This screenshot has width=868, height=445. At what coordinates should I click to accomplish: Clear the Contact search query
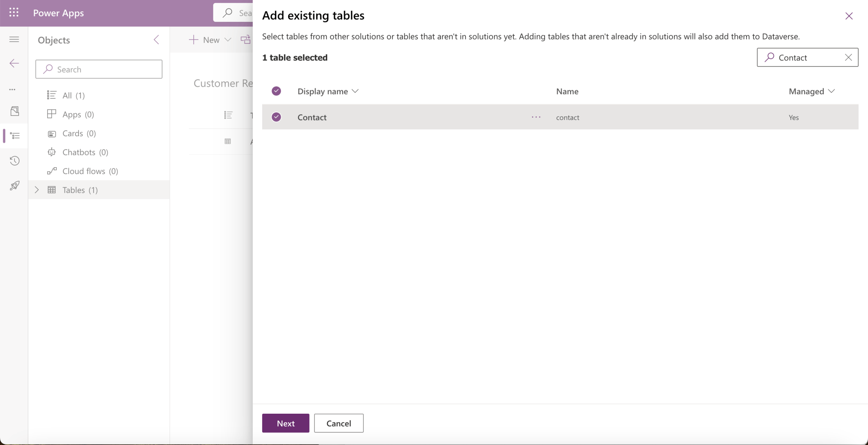click(x=848, y=57)
